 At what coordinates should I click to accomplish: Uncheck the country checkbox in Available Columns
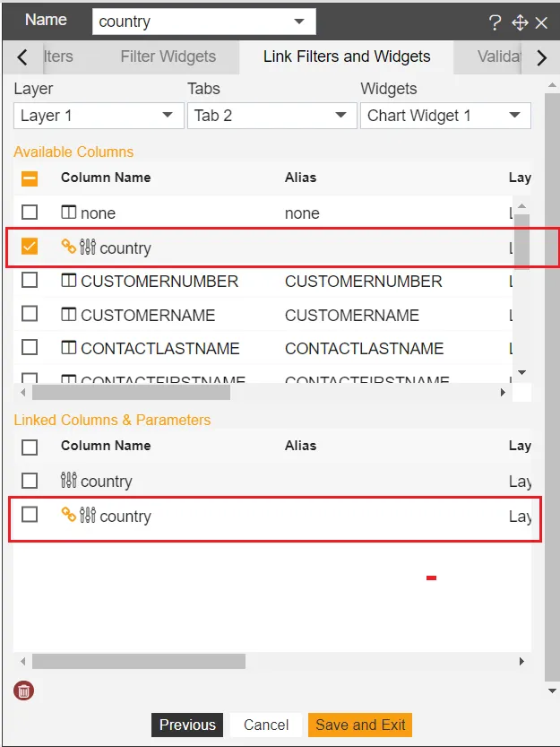[30, 247]
